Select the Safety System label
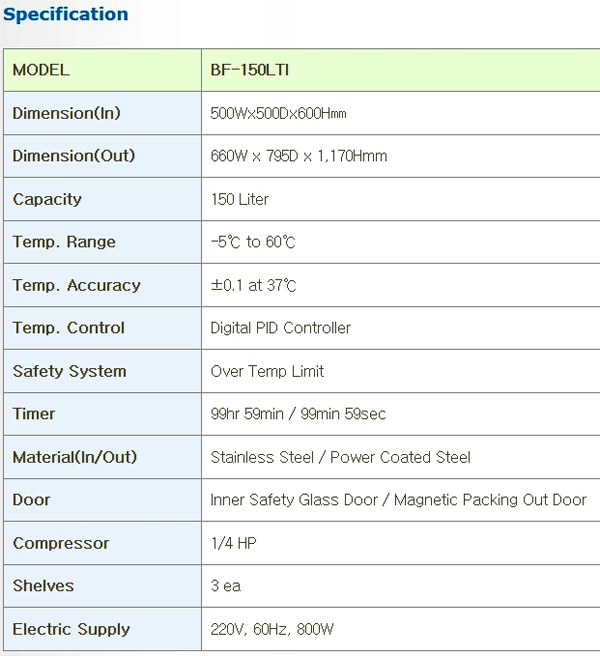This screenshot has height=656, width=600. (x=70, y=371)
